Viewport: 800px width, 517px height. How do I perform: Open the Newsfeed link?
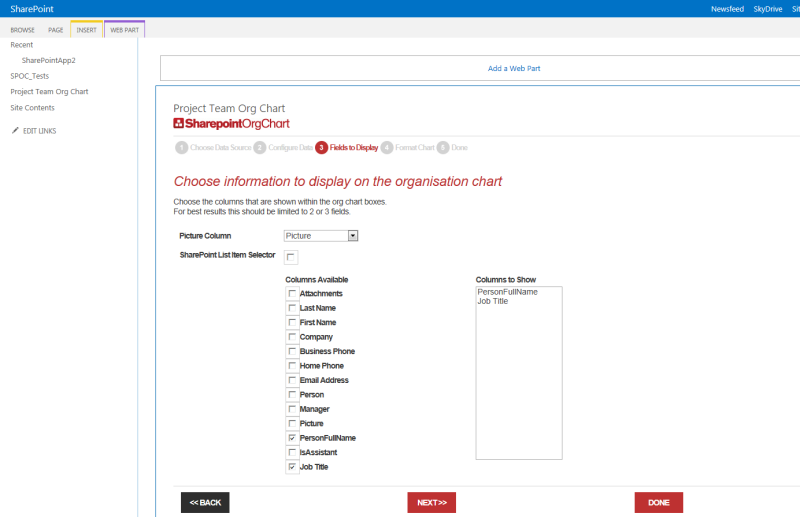click(727, 9)
